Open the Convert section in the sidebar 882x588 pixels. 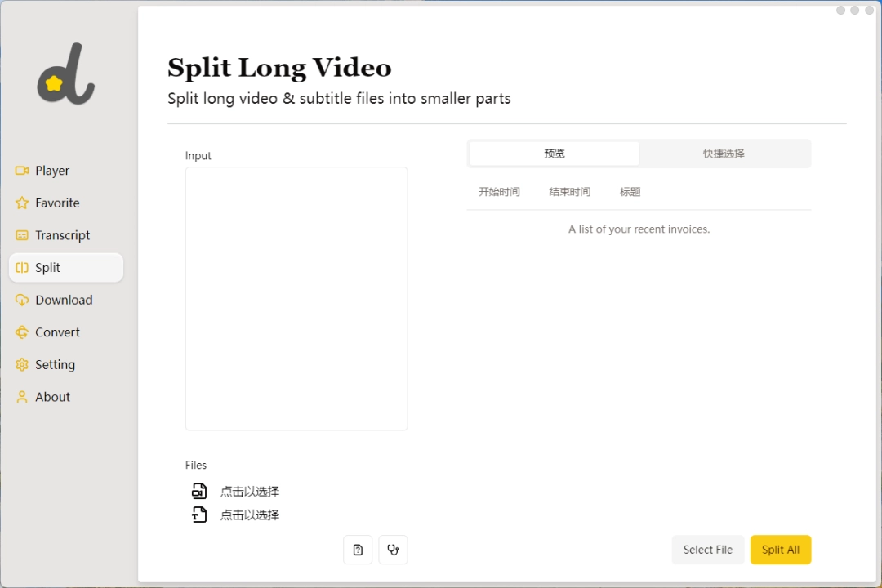(x=57, y=332)
